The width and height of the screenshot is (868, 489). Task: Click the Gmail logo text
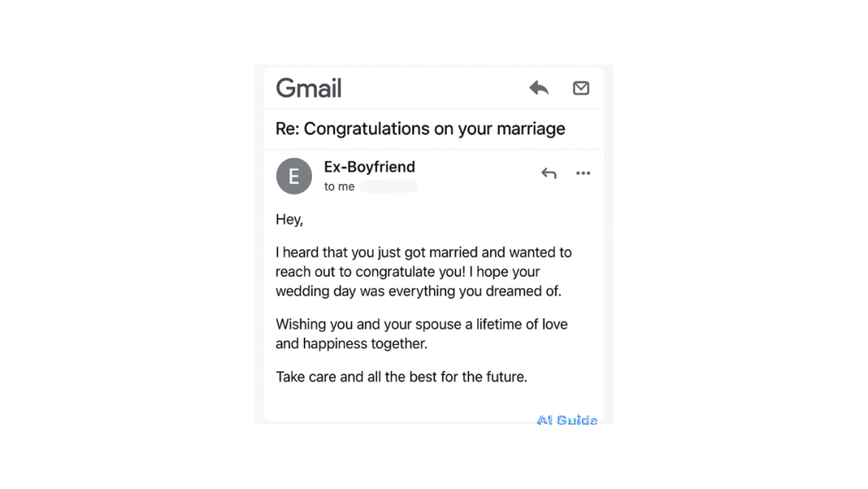[x=309, y=88]
